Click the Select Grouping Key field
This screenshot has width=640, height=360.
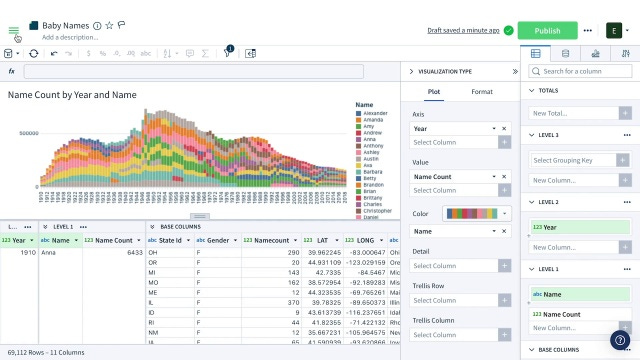[573, 160]
